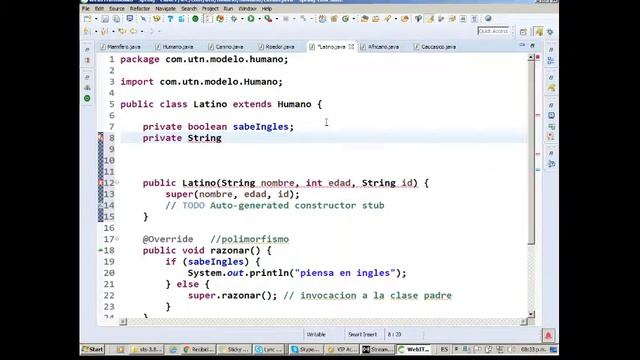Collapse the Latino constructor at line 12
This screenshot has width=640, height=360.
click(x=117, y=182)
